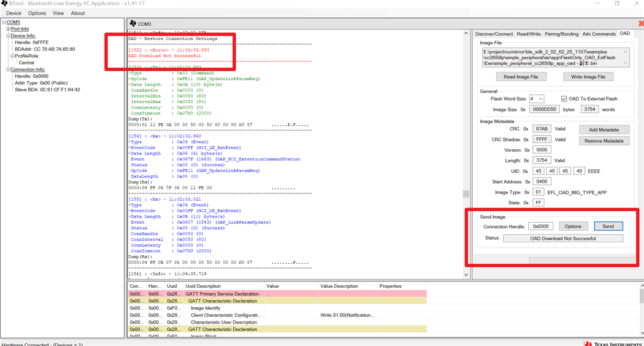644x346 pixels.
Task: Click the CRC value field
Action: click(x=541, y=128)
